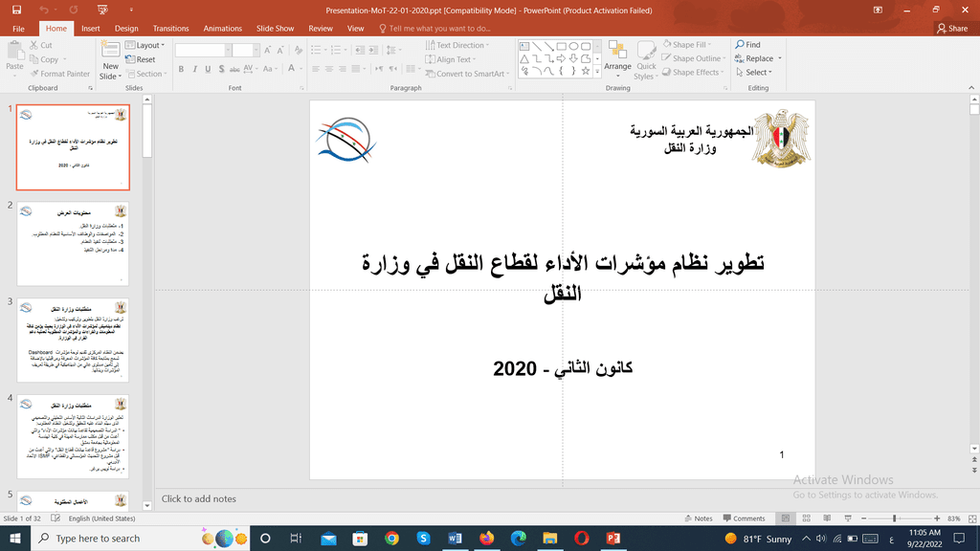Apply bulleted list
Screen dimensions: 980x551
point(316,50)
